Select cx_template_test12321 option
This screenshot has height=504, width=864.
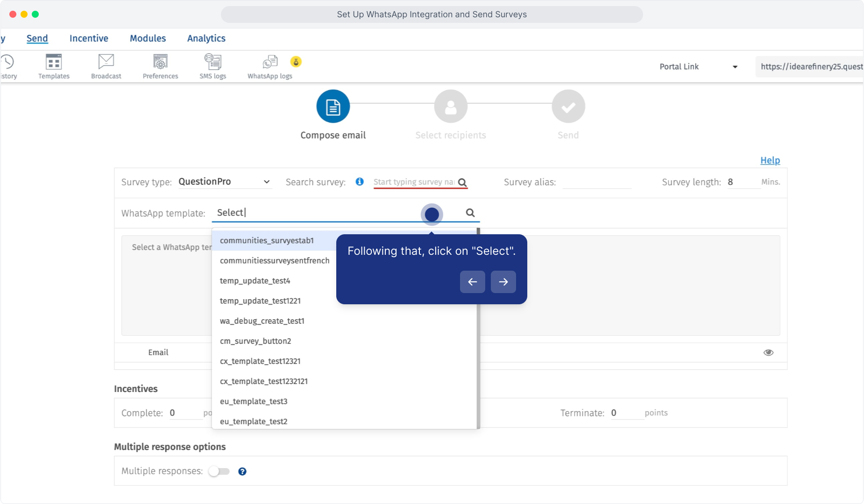point(345,361)
